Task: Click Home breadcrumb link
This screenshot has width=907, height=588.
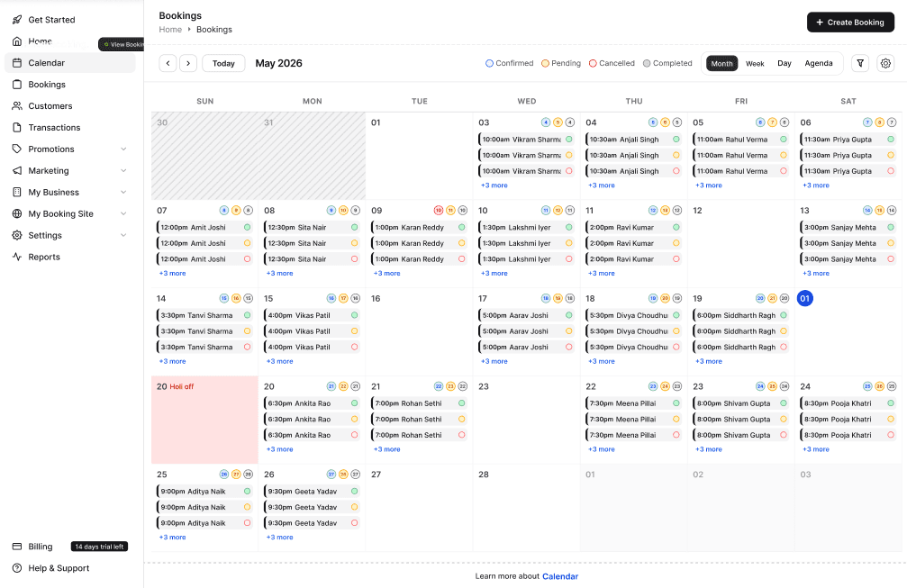Action: coord(170,30)
